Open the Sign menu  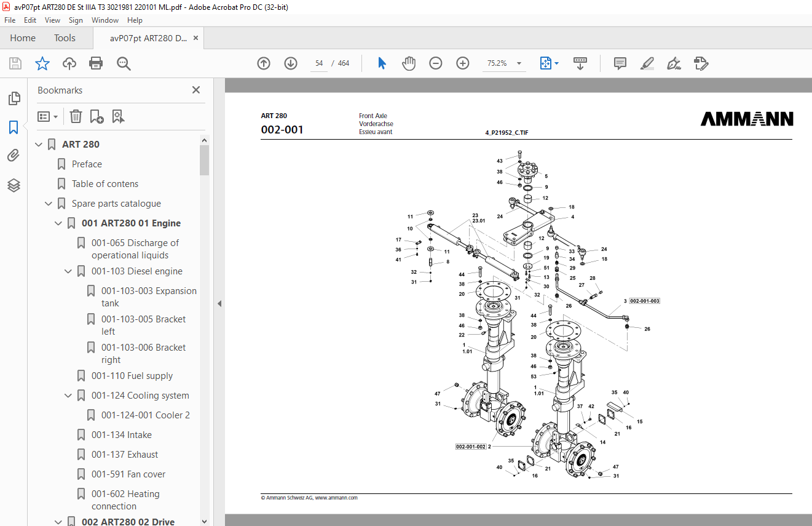(x=76, y=20)
